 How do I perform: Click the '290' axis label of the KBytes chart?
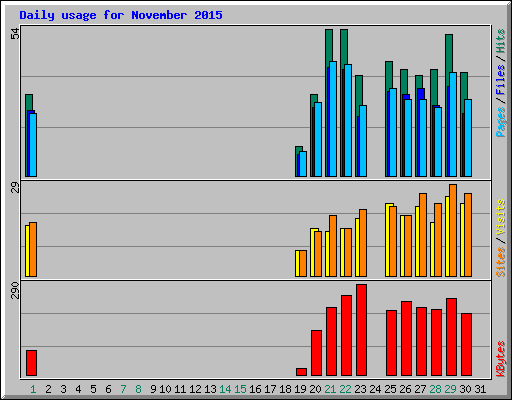15,290
